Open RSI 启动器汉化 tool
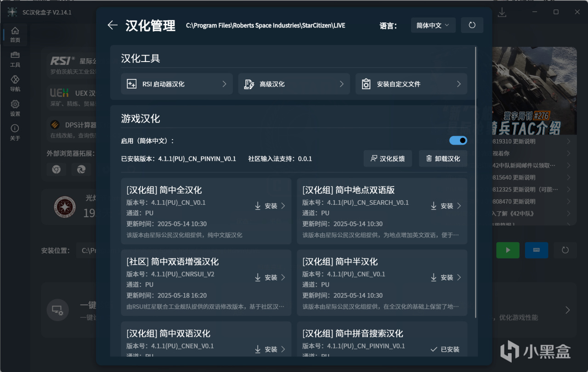The width and height of the screenshot is (588, 372). tap(177, 84)
